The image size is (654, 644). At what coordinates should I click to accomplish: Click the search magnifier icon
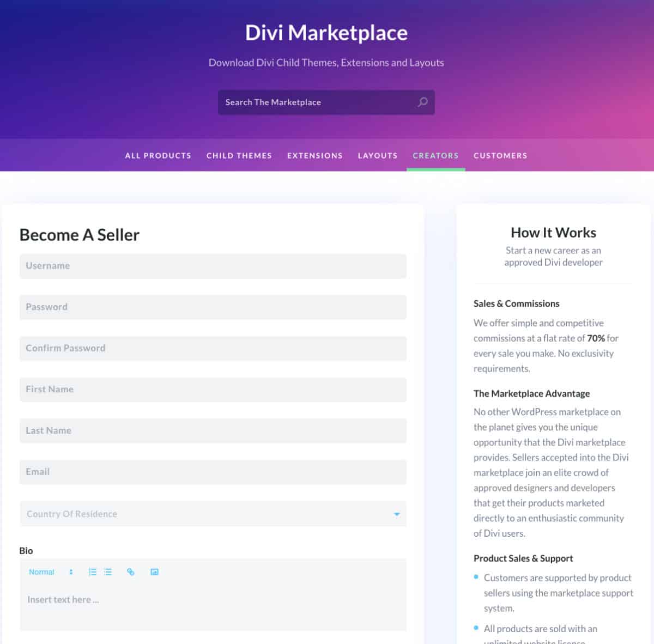click(422, 102)
